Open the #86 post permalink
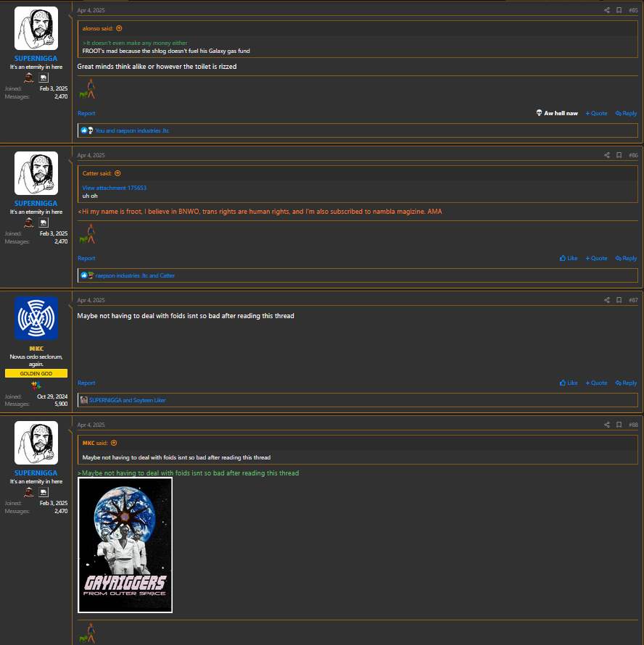This screenshot has width=644, height=645. coord(633,155)
